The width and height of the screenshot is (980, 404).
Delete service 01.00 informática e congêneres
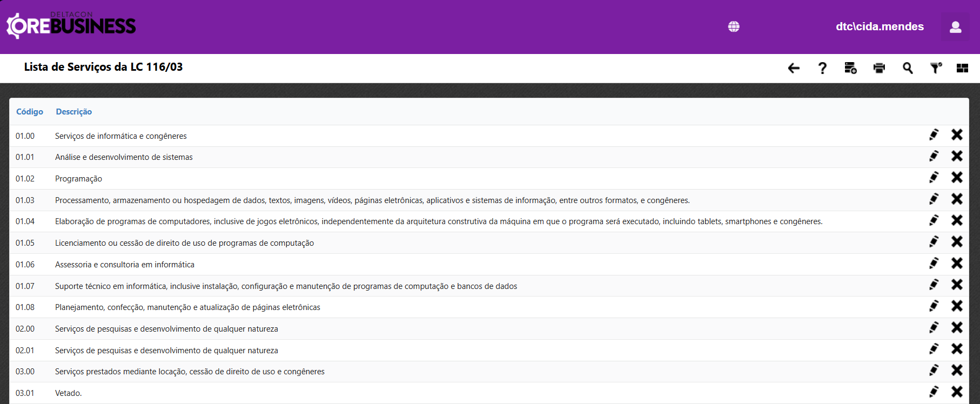click(x=957, y=135)
